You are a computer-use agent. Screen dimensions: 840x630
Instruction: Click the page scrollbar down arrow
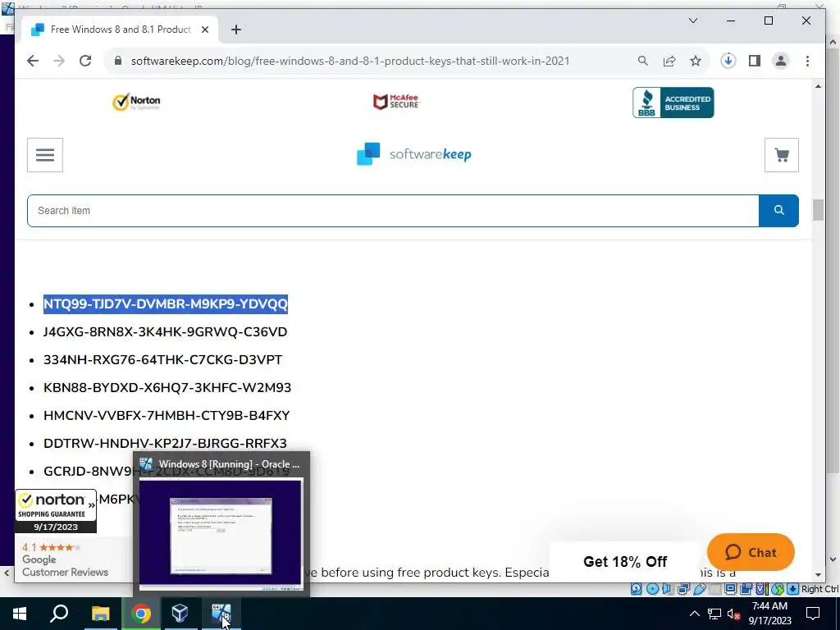click(818, 574)
